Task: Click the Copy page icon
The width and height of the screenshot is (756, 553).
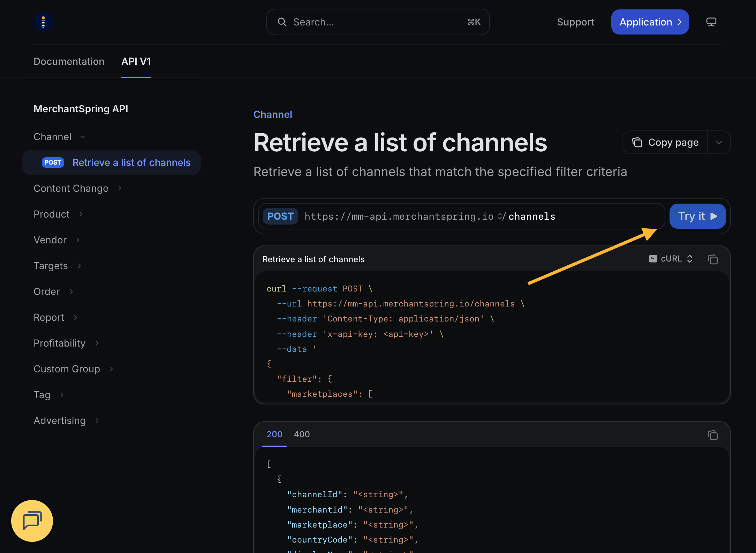Action: 637,142
